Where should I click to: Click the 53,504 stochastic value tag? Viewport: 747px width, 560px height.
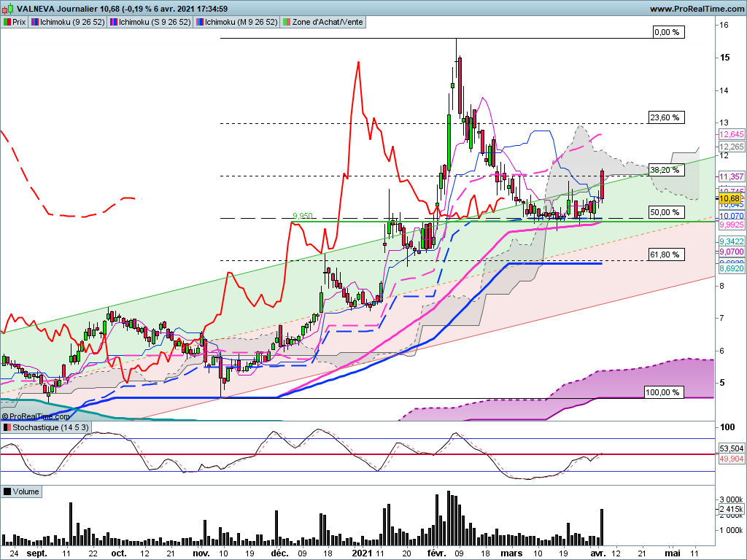tap(731, 448)
